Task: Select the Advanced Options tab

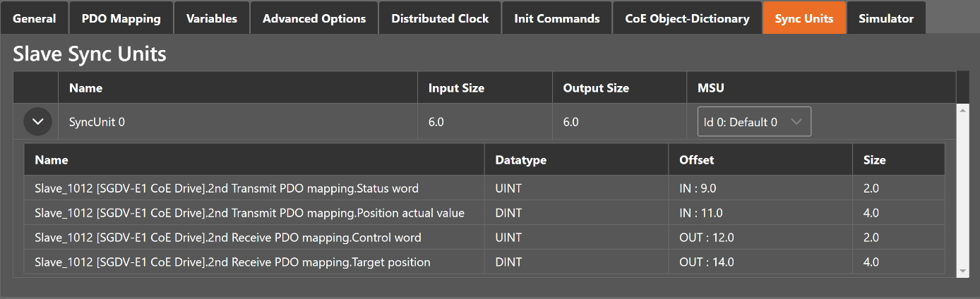Action: point(314,18)
